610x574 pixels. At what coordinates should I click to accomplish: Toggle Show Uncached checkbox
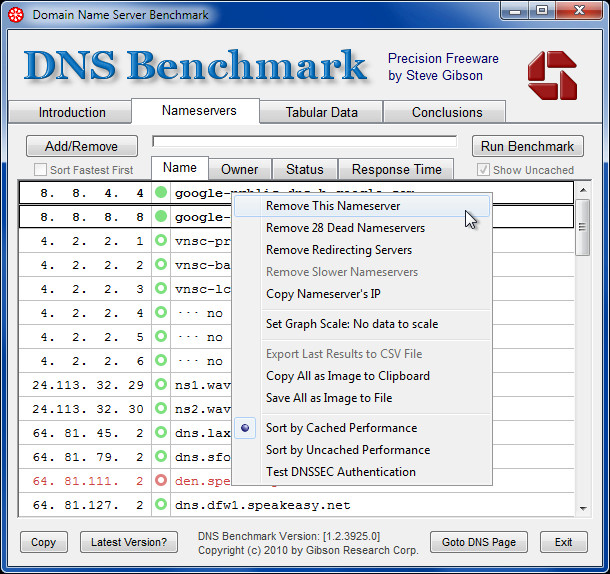point(483,170)
